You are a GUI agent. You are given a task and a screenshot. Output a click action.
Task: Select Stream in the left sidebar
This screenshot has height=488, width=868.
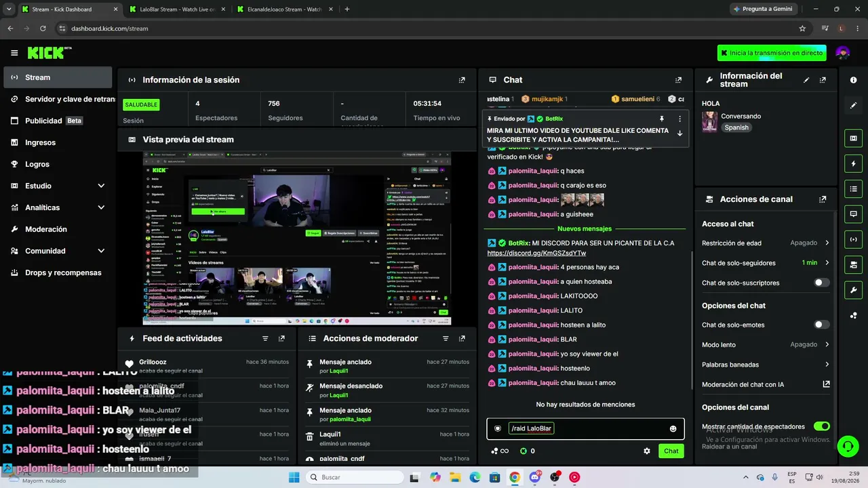pyautogui.click(x=58, y=77)
